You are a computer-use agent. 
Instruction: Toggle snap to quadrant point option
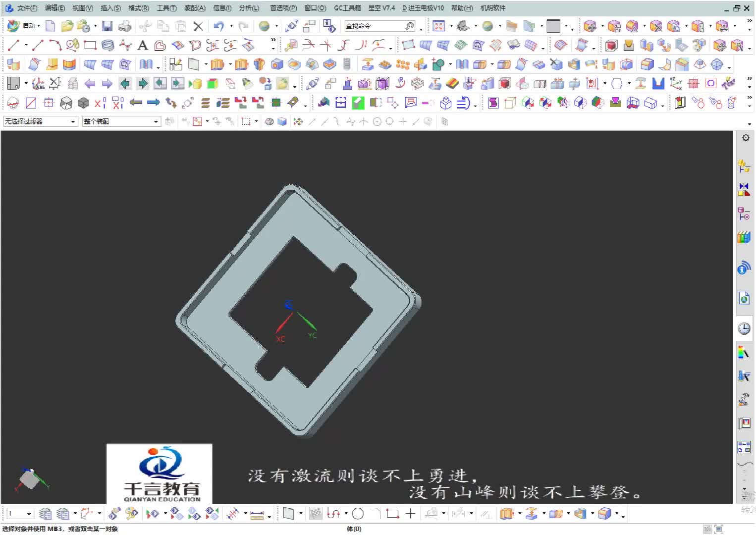pos(389,121)
